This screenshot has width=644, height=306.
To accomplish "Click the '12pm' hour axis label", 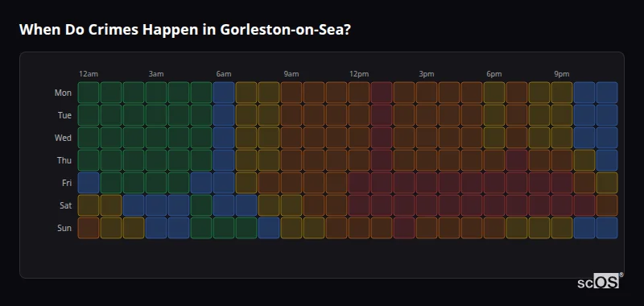I will 359,74.
